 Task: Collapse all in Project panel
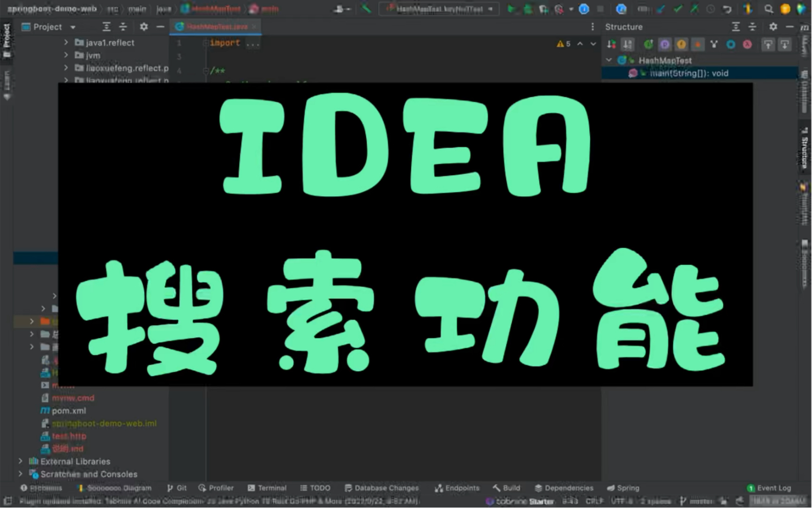123,27
